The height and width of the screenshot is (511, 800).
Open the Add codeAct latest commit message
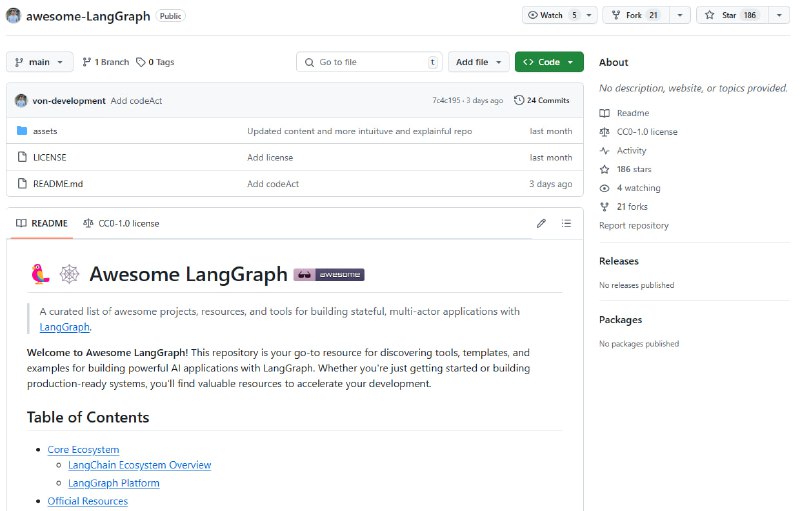136,101
